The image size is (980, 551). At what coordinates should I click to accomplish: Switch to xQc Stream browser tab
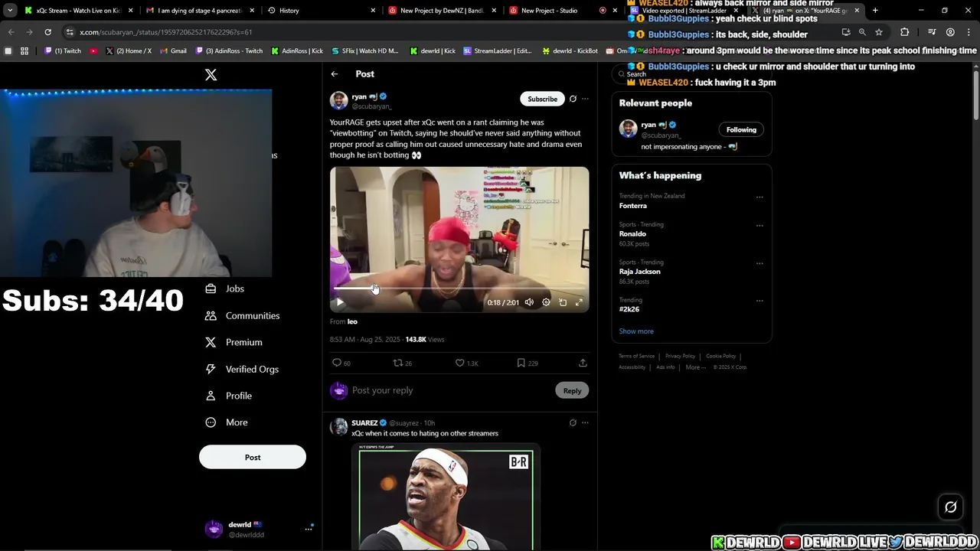click(x=78, y=11)
